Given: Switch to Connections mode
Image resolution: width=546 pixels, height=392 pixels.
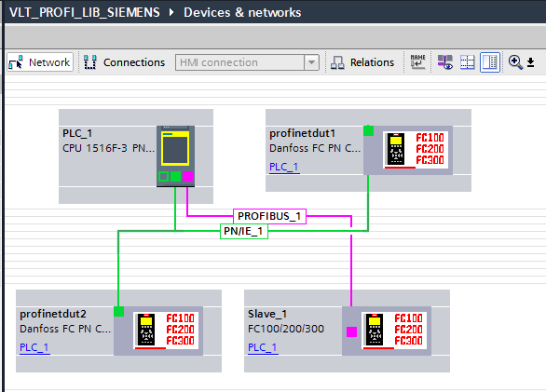Looking at the screenshot, I should tap(124, 62).
